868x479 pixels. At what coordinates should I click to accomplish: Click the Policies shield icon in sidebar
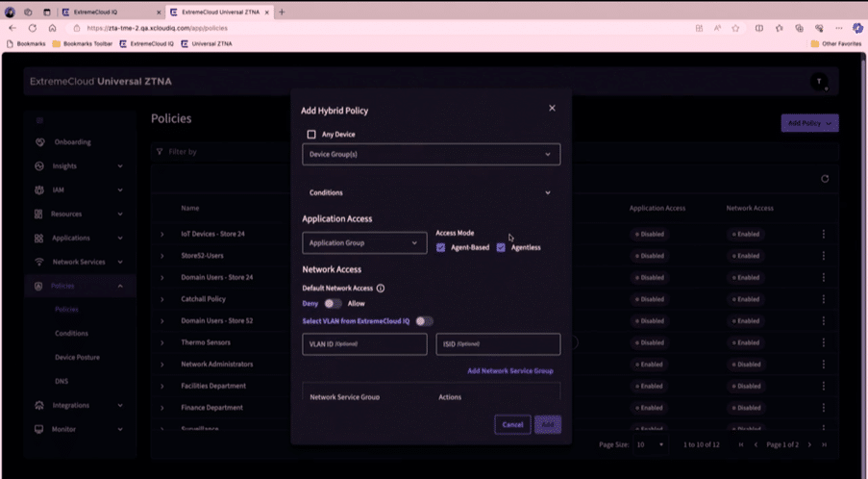pyautogui.click(x=38, y=286)
